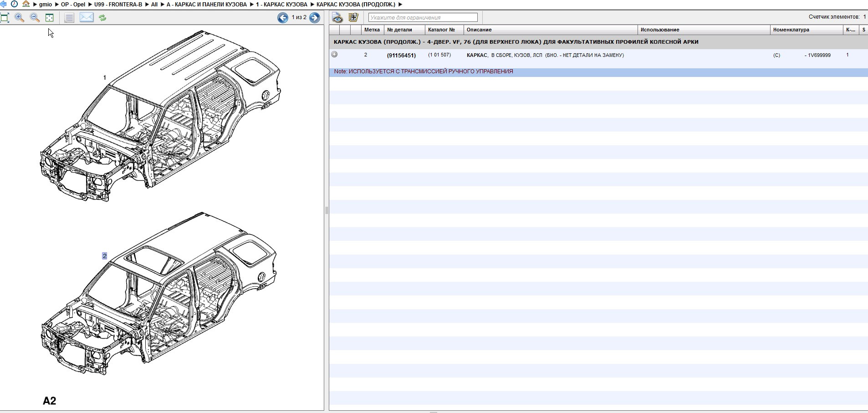Navigate to the gmio breadcrumb item
Viewport: 868px width, 413px height.
click(46, 5)
